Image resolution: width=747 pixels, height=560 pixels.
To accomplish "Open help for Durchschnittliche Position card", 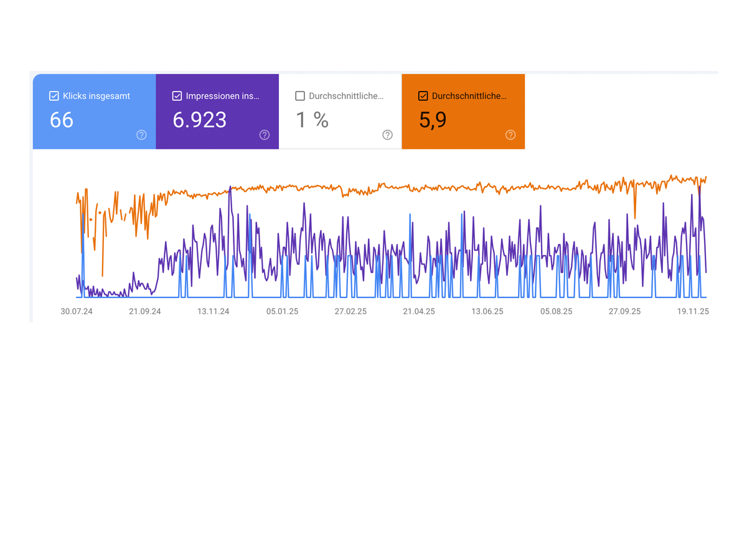I will pos(510,135).
